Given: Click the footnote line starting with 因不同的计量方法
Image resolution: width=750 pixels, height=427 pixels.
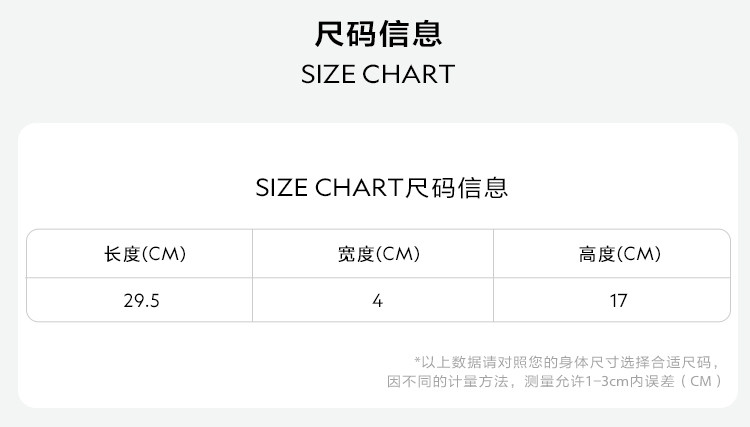Looking at the screenshot, I should pos(554,381).
